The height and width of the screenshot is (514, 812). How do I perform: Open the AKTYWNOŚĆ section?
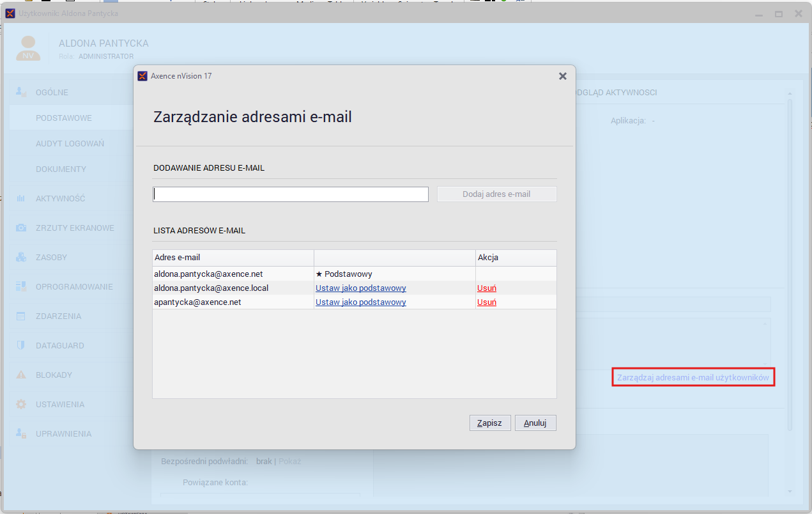[x=60, y=199]
